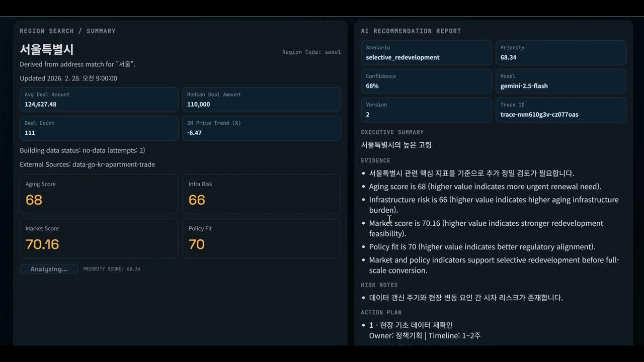Click the AI RECOMMENDATION REPORT heading

coord(411,31)
